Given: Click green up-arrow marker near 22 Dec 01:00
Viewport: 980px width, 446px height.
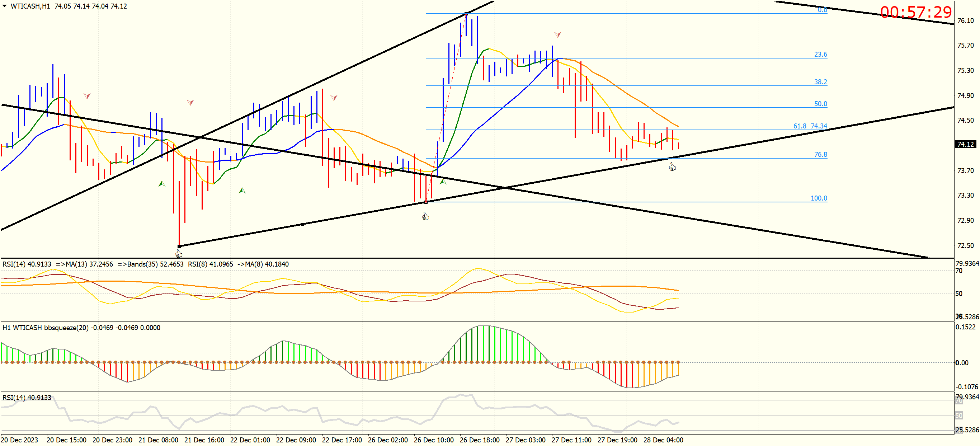Looking at the screenshot, I should click(242, 190).
